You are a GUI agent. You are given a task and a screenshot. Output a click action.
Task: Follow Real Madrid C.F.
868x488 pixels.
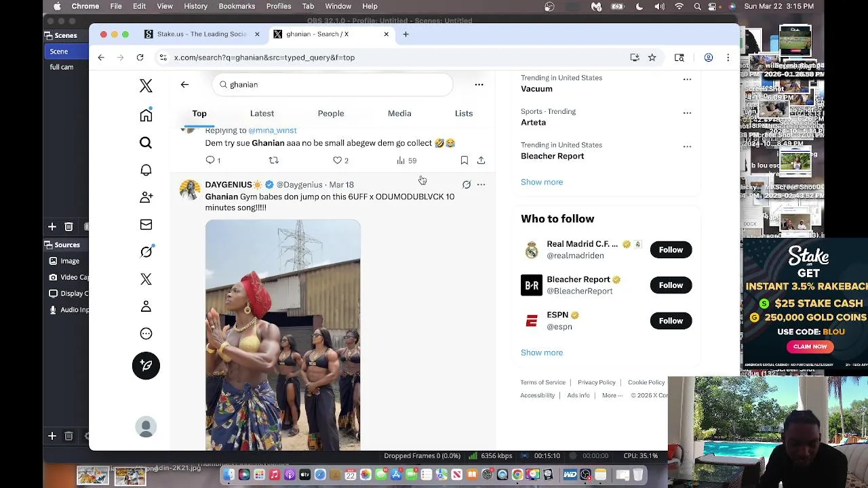coord(671,249)
